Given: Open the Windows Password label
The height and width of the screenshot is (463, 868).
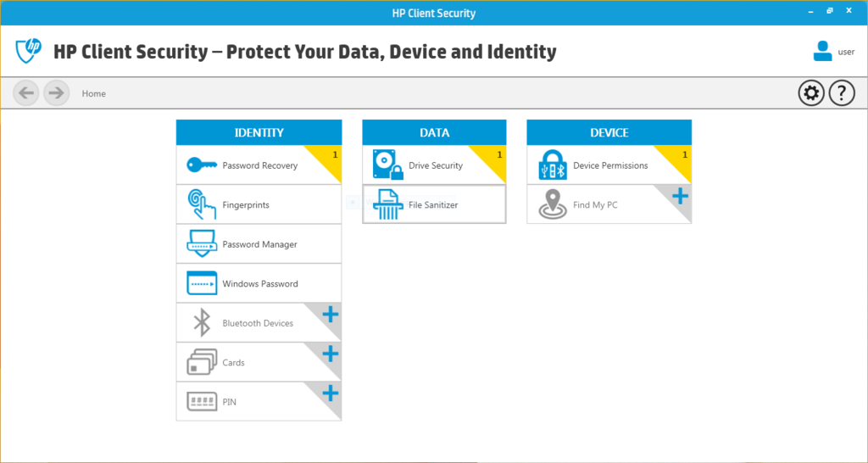Looking at the screenshot, I should point(260,283).
